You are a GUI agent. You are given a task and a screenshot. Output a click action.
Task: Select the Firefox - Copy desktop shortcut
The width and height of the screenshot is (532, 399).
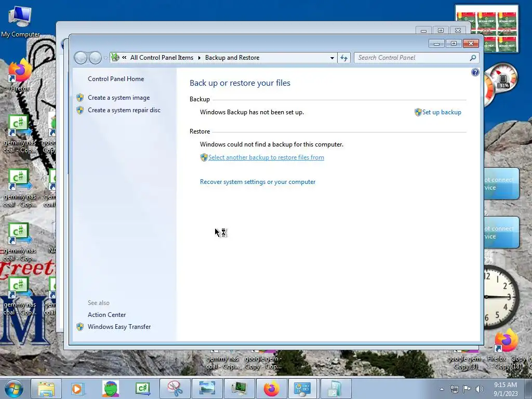click(x=507, y=350)
